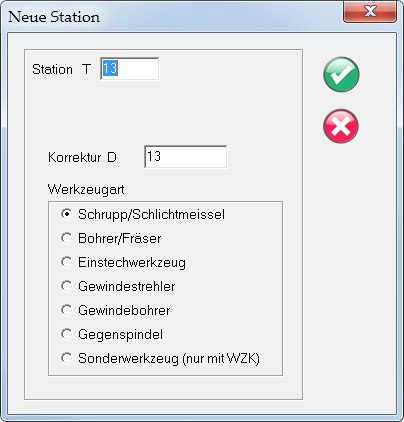Click the Korrektur D label text
Screen dimensions: 404x422
pos(82,157)
